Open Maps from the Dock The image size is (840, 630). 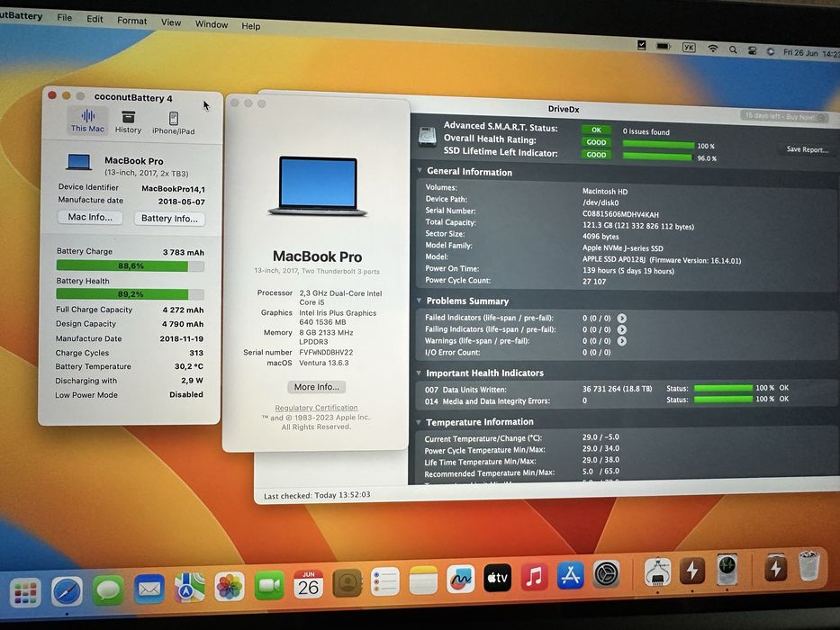click(x=189, y=588)
